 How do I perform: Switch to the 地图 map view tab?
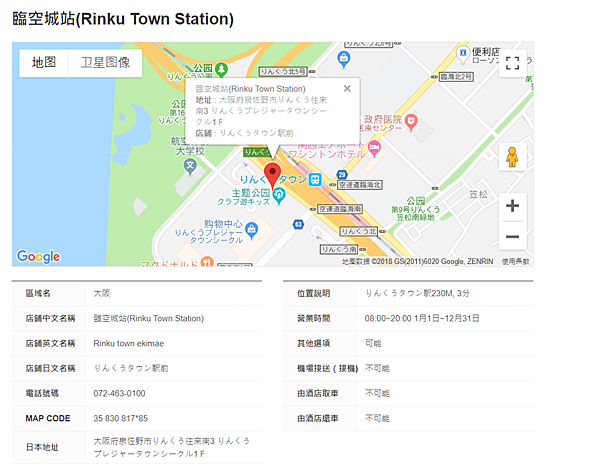pyautogui.click(x=44, y=63)
